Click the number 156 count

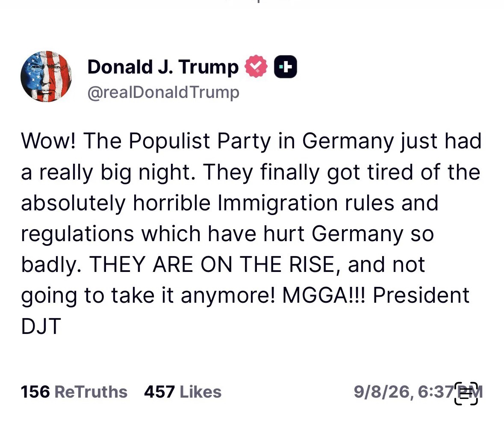click(35, 392)
